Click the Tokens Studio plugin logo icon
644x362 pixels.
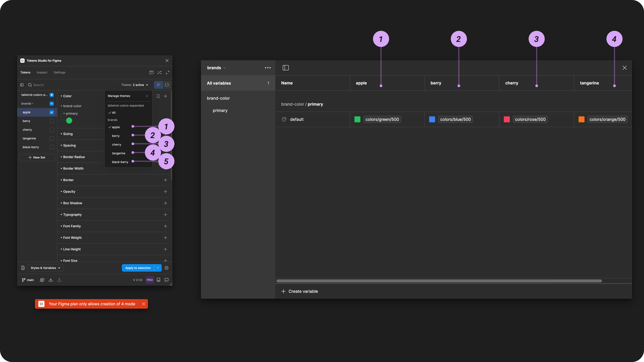tap(22, 61)
